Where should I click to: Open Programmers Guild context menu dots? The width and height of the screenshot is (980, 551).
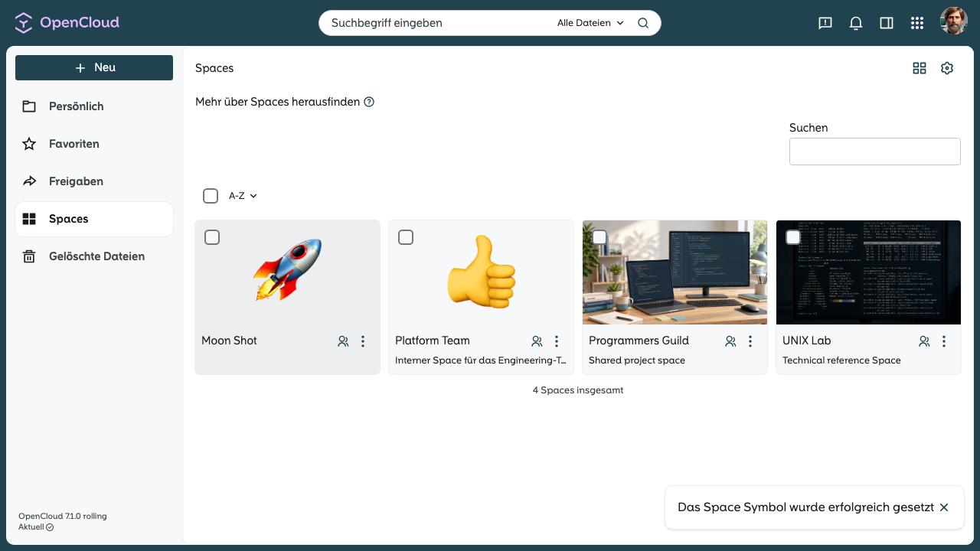point(750,341)
